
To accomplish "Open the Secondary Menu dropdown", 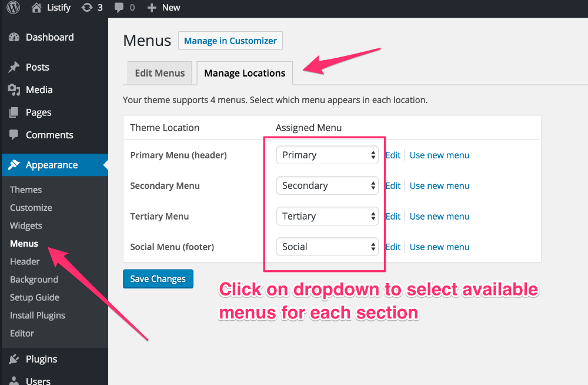I will 328,185.
